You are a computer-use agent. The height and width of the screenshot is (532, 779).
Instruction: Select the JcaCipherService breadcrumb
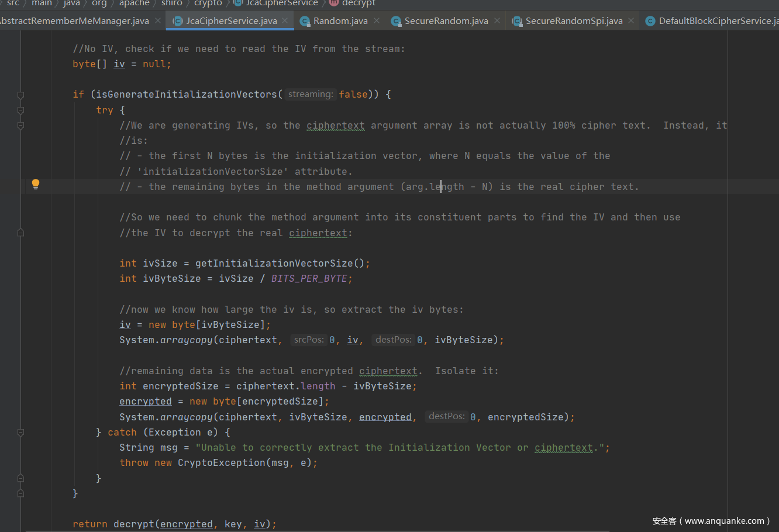pos(281,4)
